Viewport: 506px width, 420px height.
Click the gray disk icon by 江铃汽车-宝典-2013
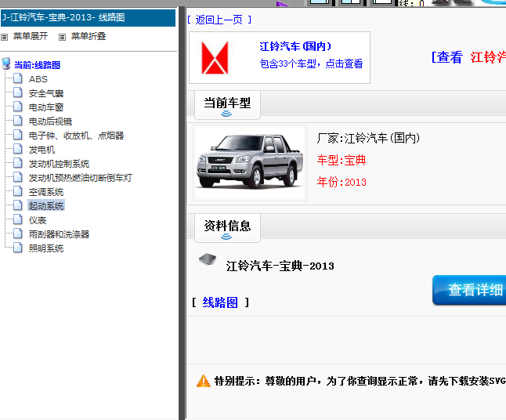[x=208, y=259]
